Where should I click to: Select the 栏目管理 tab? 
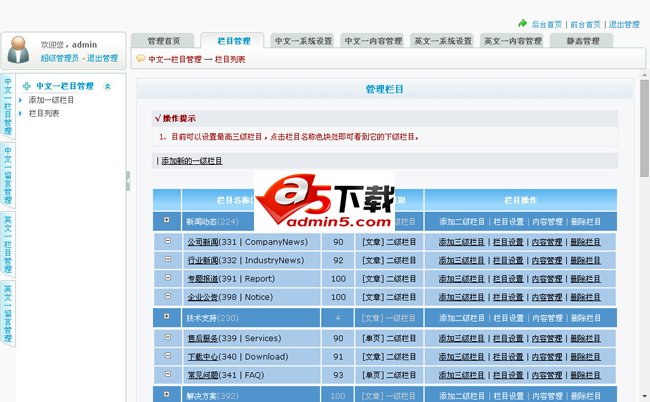coord(233,41)
